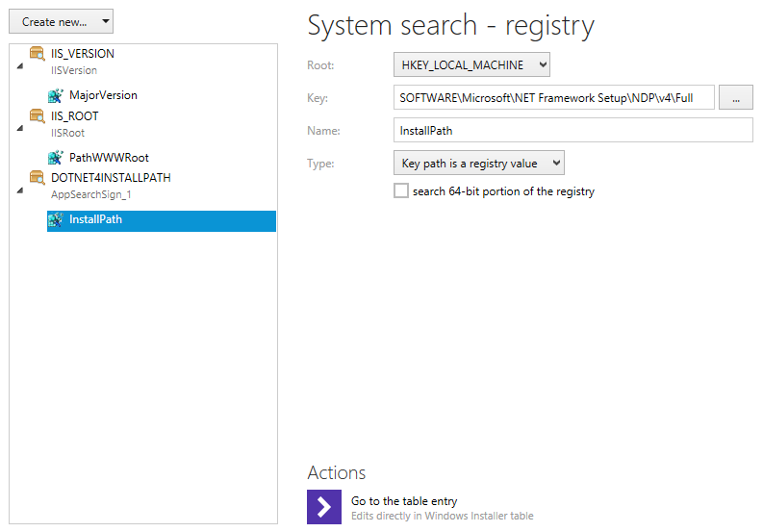
Task: Click the MajorVersion registry search icon
Action: click(56, 95)
